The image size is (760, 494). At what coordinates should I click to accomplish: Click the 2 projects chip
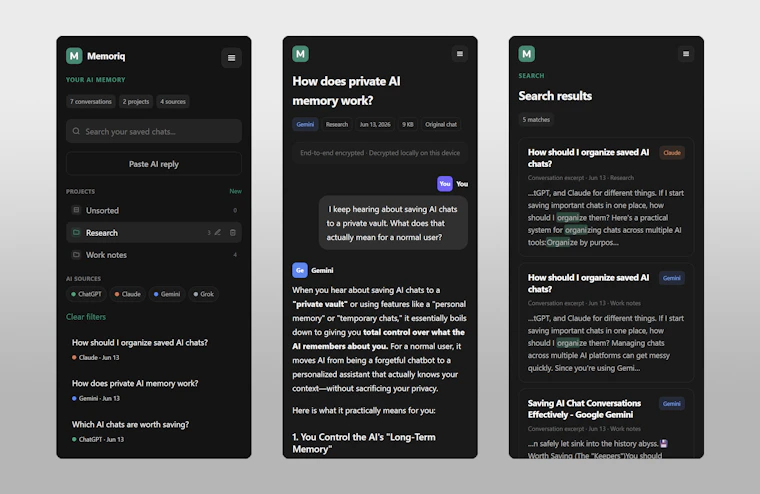tap(136, 101)
